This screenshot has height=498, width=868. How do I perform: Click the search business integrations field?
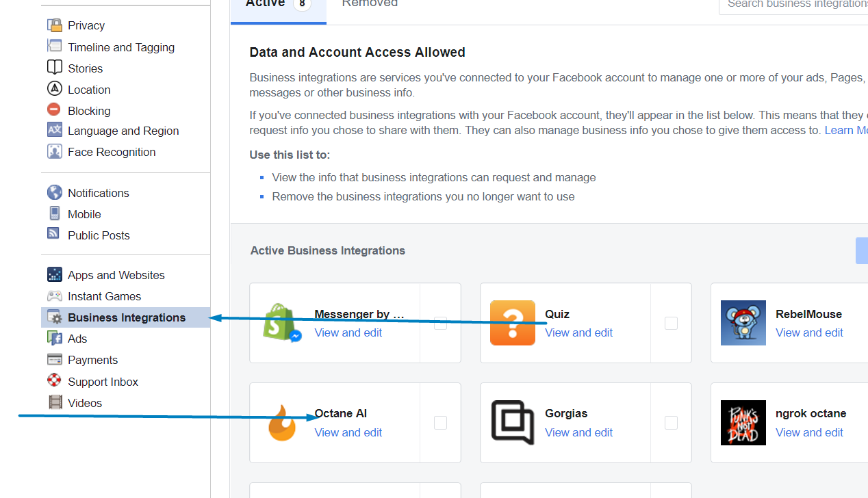point(794,4)
